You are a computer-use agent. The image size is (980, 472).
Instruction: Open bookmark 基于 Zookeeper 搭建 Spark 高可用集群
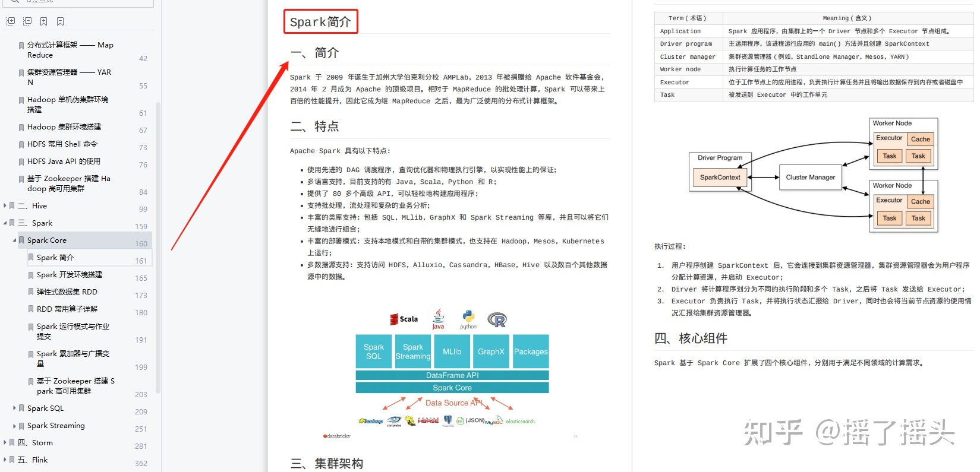pos(75,386)
